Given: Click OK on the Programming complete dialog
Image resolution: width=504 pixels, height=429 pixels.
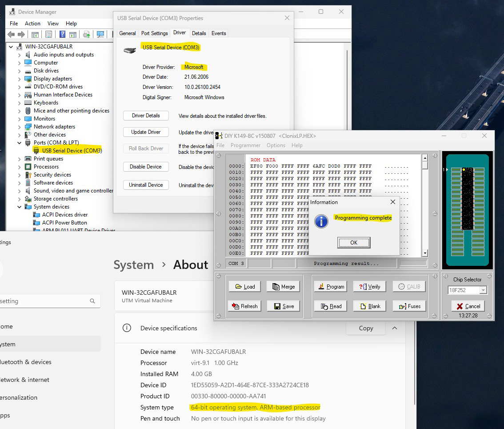Looking at the screenshot, I should point(354,243).
